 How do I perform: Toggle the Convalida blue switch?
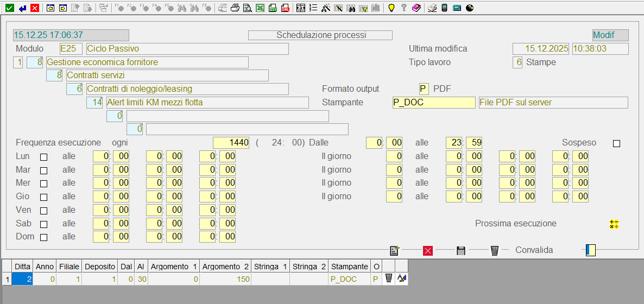pyautogui.click(x=591, y=250)
